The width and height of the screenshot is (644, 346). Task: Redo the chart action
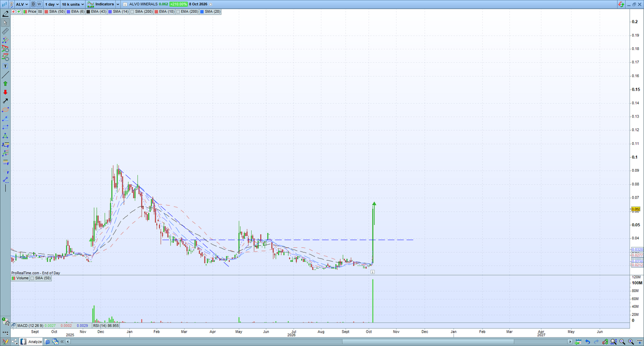click(596, 342)
